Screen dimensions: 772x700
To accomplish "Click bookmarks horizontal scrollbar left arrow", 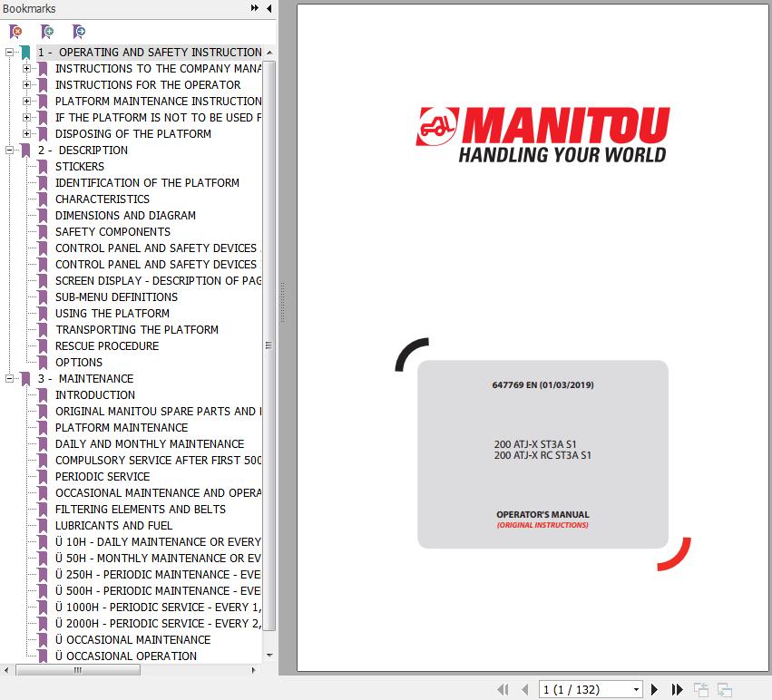I will [6, 670].
